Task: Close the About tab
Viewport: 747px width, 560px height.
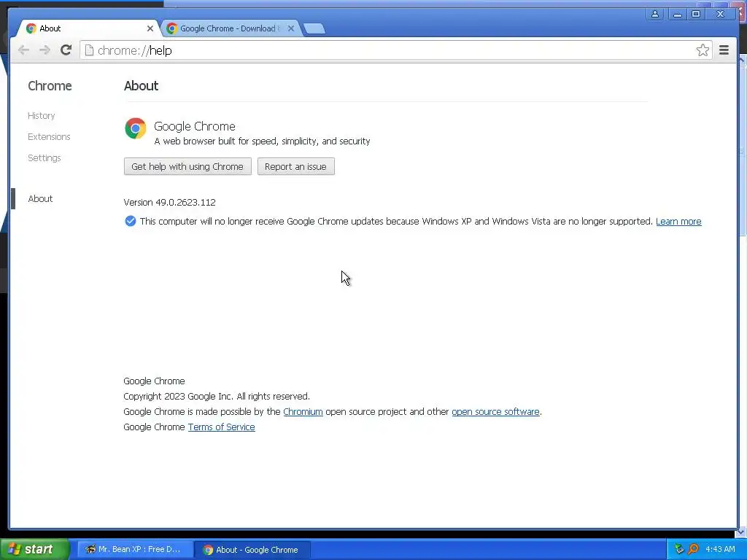Action: 150,28
